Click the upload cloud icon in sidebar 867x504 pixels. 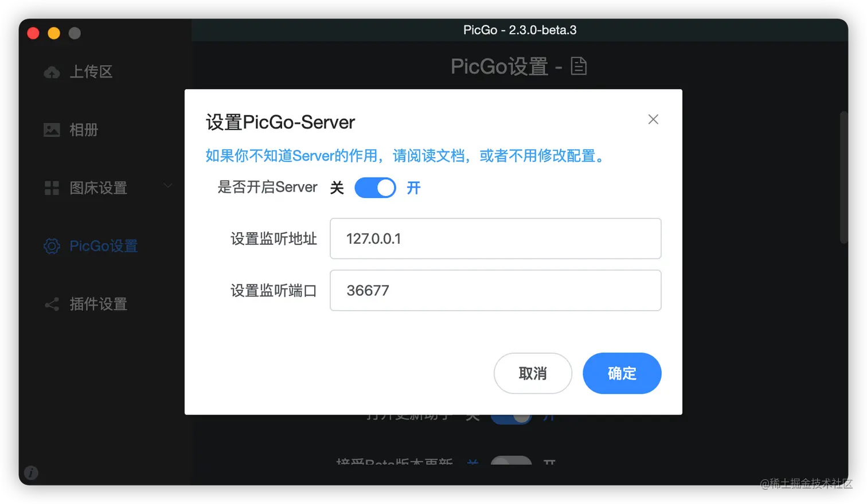tap(52, 72)
